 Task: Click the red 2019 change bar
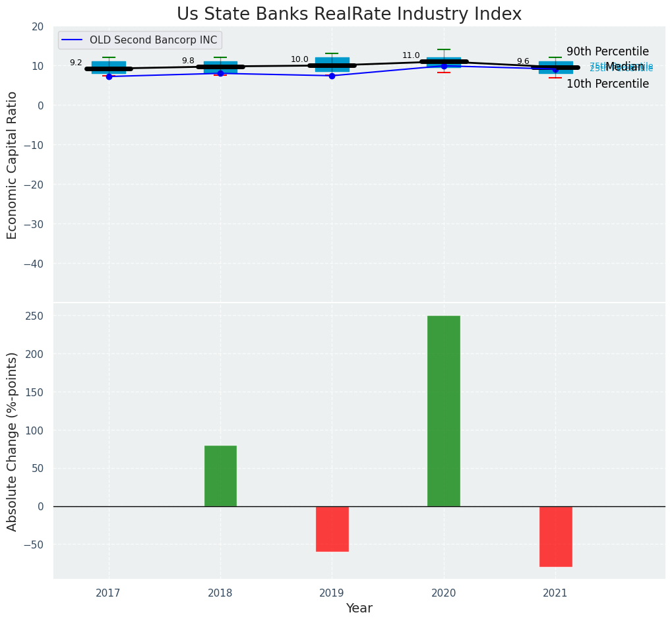coord(332,529)
